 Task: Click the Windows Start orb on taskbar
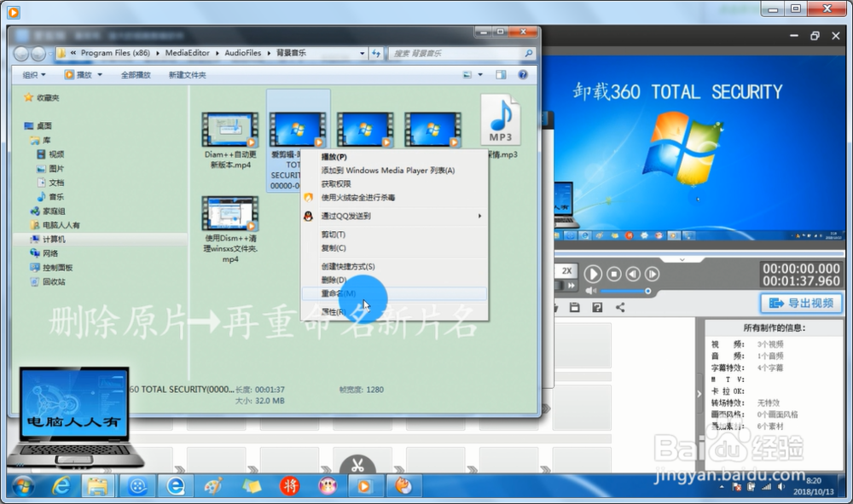(23, 486)
